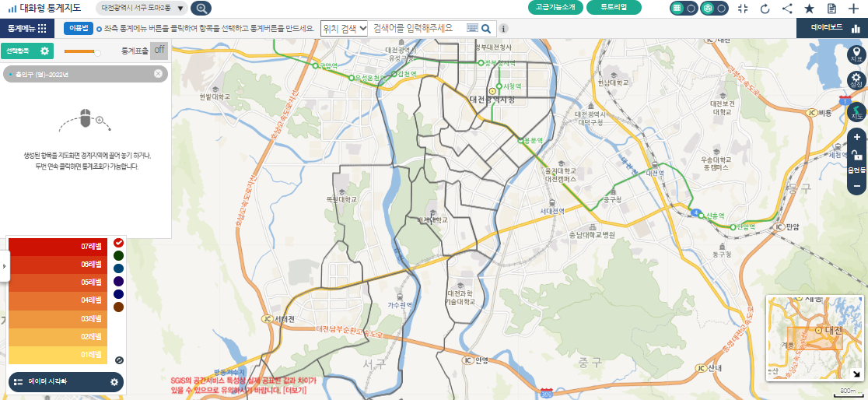Open the 데이터보드 panel tab

click(x=832, y=27)
